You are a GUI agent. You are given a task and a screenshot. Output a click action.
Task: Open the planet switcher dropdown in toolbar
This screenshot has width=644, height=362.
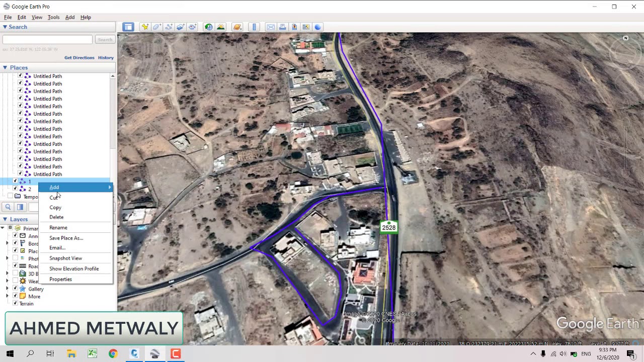237,27
